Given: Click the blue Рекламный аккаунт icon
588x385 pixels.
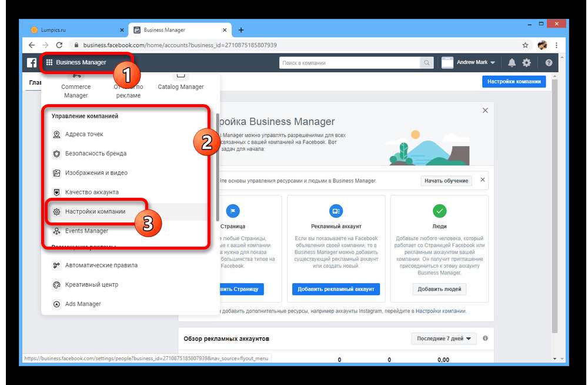Looking at the screenshot, I should 336,211.
